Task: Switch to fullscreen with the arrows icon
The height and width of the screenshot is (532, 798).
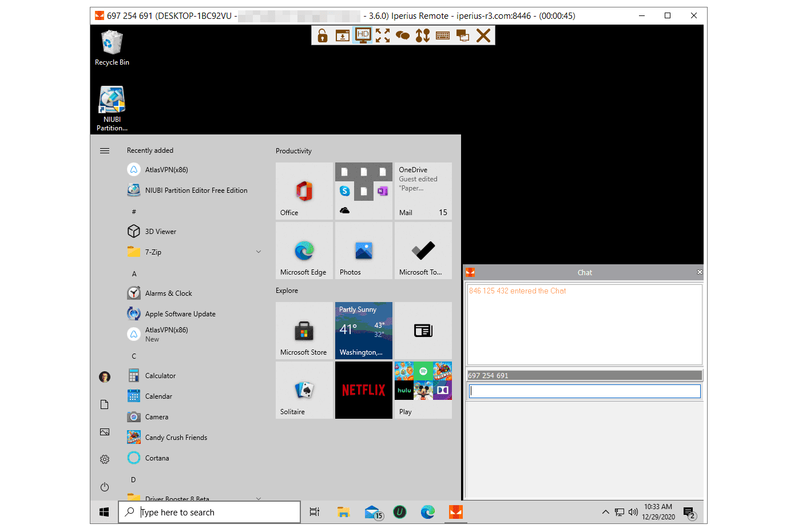Action: [x=383, y=35]
